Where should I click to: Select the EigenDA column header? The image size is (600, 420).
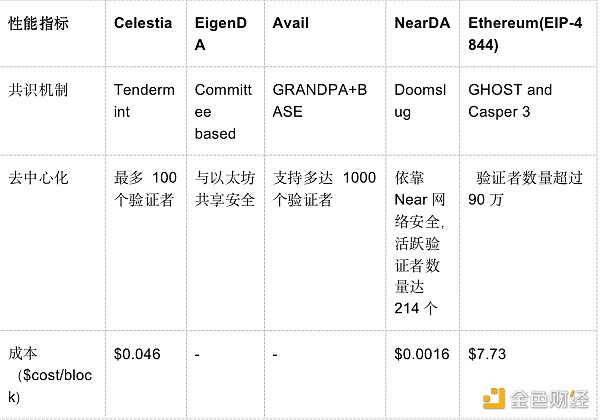coord(218,32)
